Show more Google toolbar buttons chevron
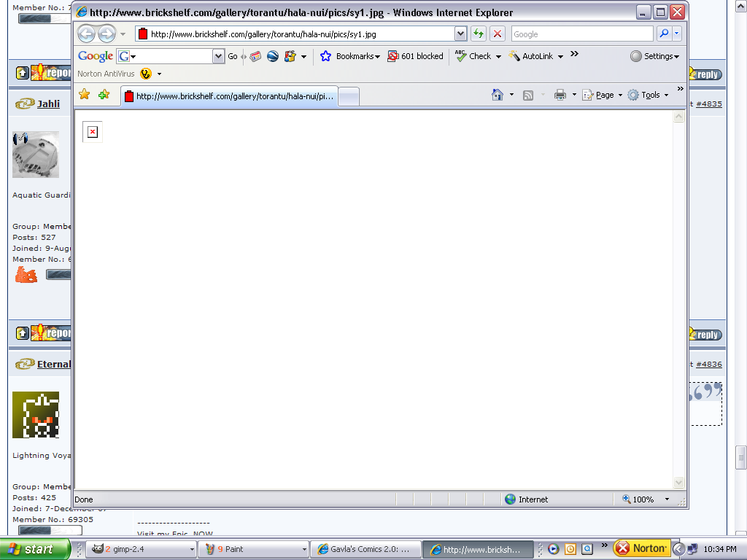This screenshot has width=747, height=560. (x=575, y=54)
